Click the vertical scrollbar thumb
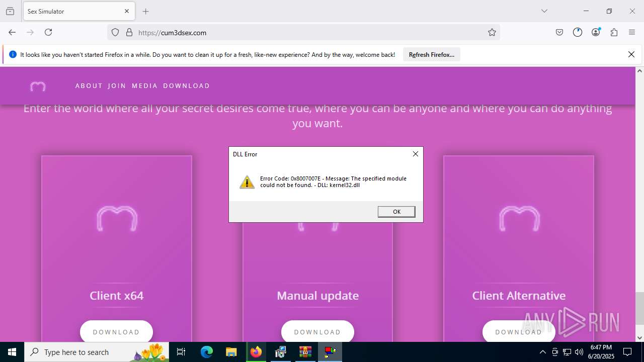The width and height of the screenshot is (644, 362). click(x=639, y=308)
